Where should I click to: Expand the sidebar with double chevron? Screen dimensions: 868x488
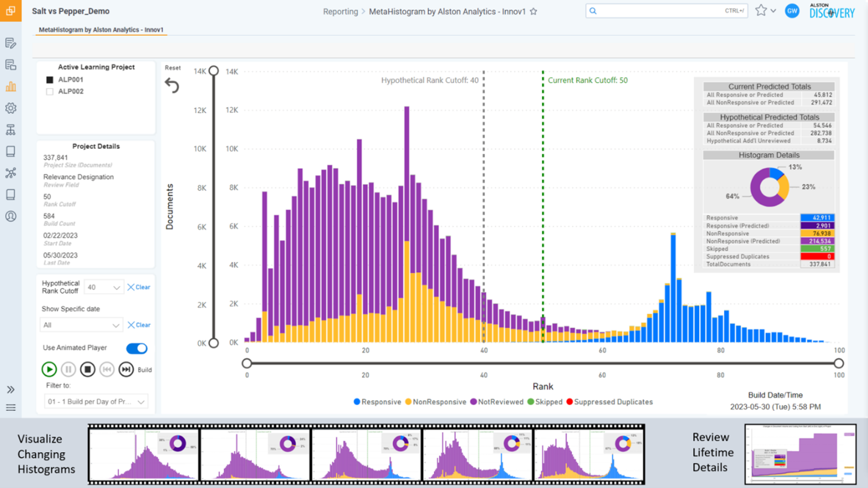[x=10, y=390]
